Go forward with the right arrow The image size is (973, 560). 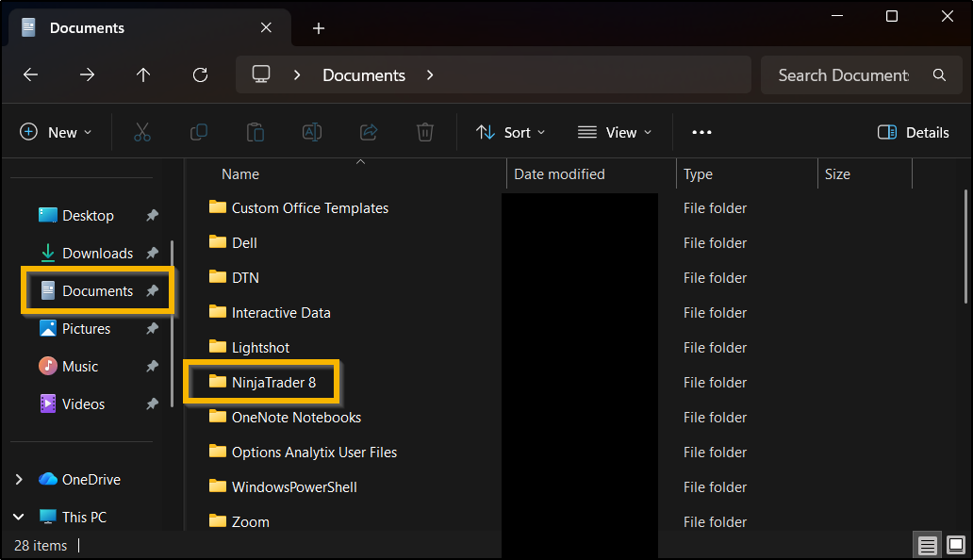pyautogui.click(x=87, y=75)
